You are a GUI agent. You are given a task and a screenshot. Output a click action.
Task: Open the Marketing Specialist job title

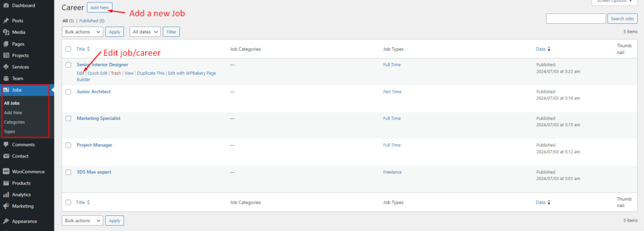click(x=99, y=119)
